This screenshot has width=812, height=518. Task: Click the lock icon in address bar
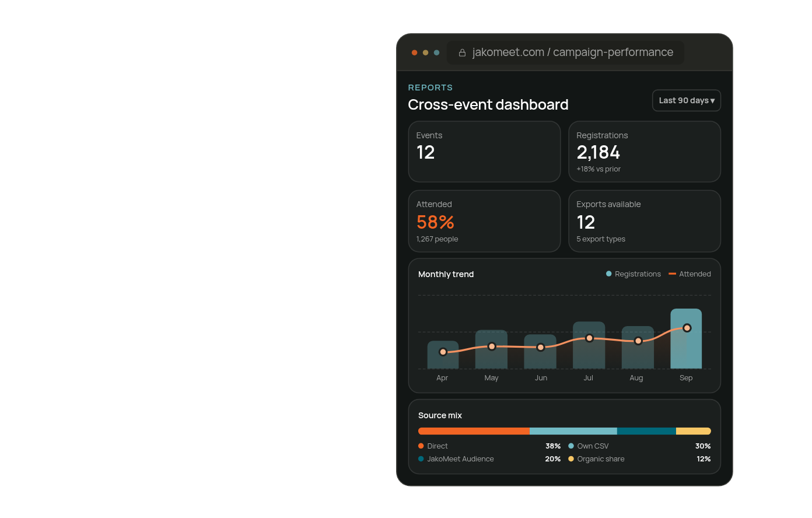(462, 52)
